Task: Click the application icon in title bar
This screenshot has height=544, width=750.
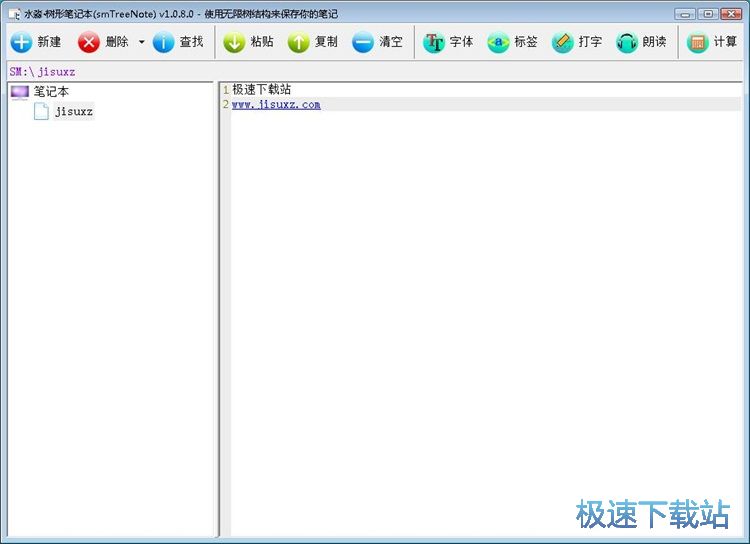Action: pyautogui.click(x=14, y=14)
